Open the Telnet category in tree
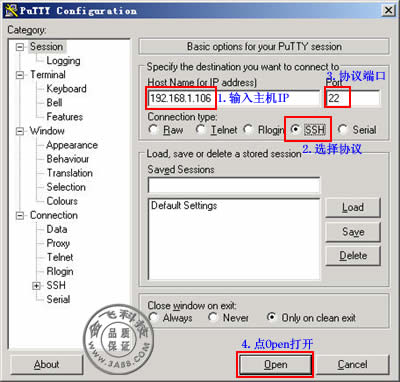The image size is (400, 382). pyautogui.click(x=60, y=257)
